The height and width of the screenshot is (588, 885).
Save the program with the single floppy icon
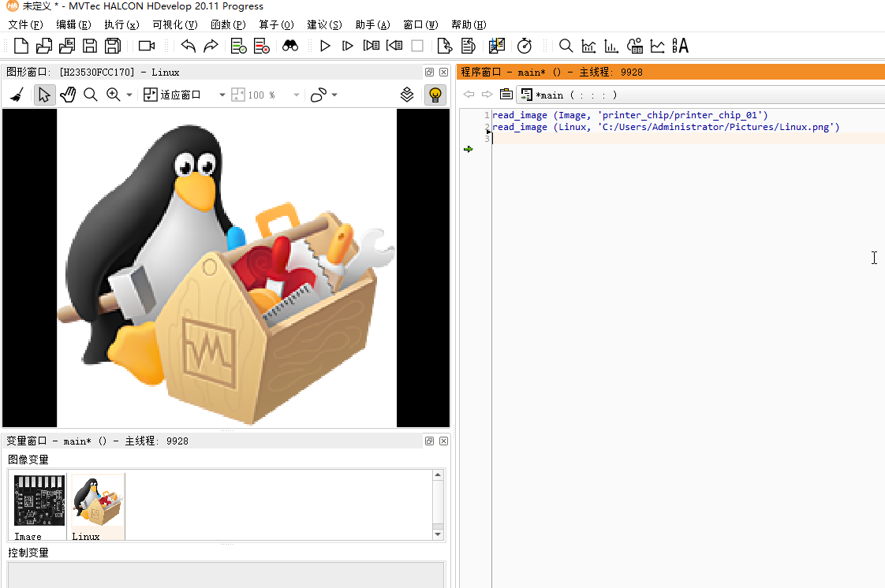coord(90,46)
